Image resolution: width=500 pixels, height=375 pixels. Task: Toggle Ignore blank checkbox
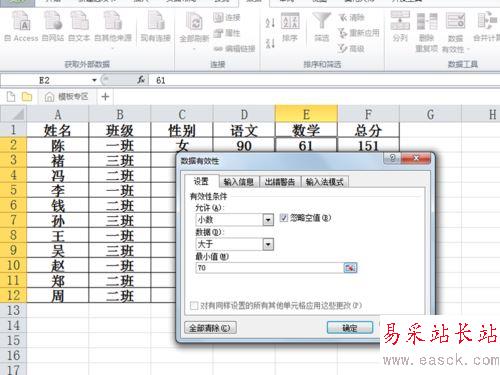coord(284,218)
